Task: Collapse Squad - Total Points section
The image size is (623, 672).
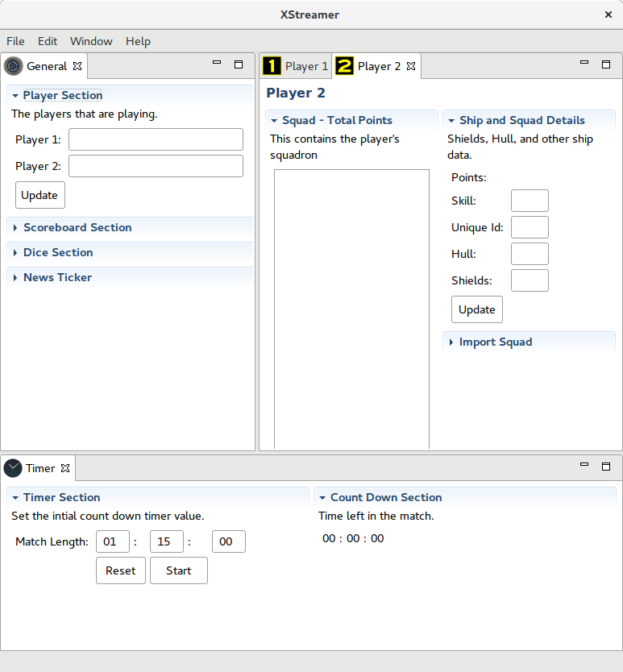Action: pos(274,121)
